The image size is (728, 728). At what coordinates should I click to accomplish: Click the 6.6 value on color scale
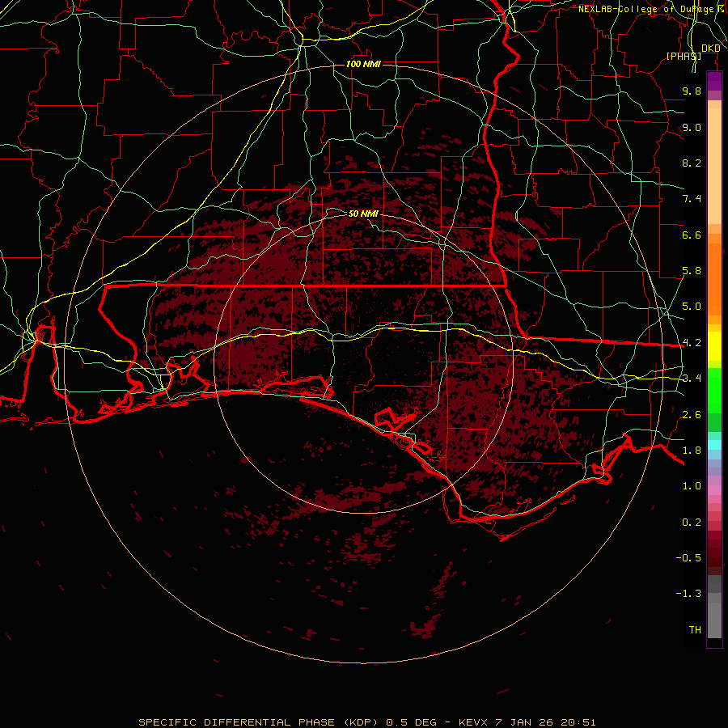click(692, 235)
